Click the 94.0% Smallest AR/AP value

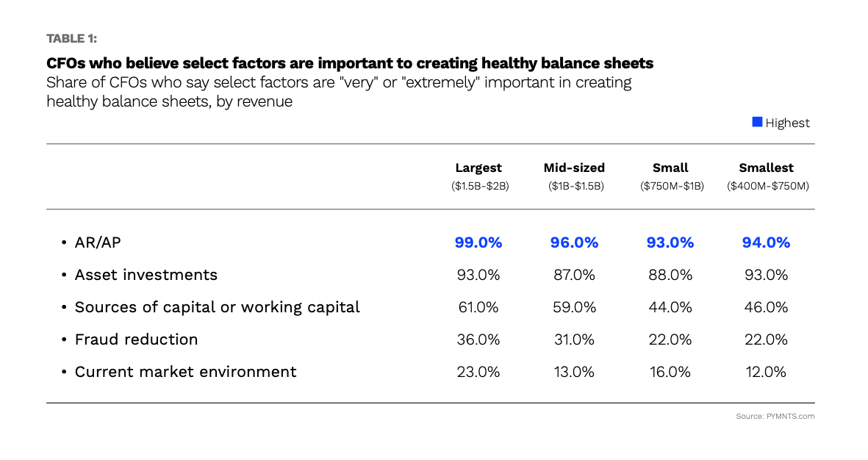[767, 242]
